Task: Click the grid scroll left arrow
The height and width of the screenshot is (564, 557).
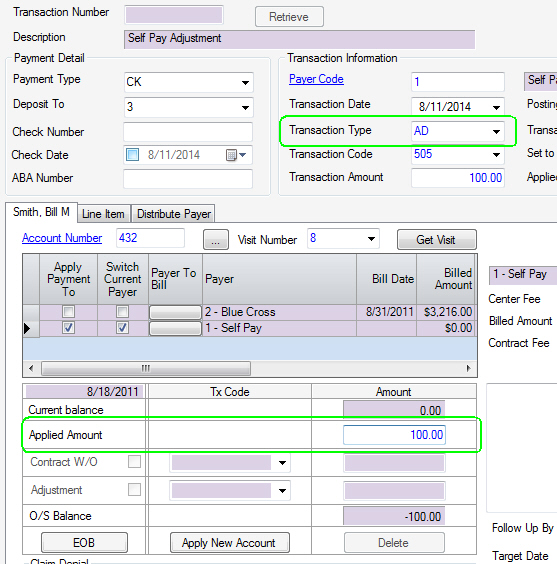Action: [x=31, y=368]
